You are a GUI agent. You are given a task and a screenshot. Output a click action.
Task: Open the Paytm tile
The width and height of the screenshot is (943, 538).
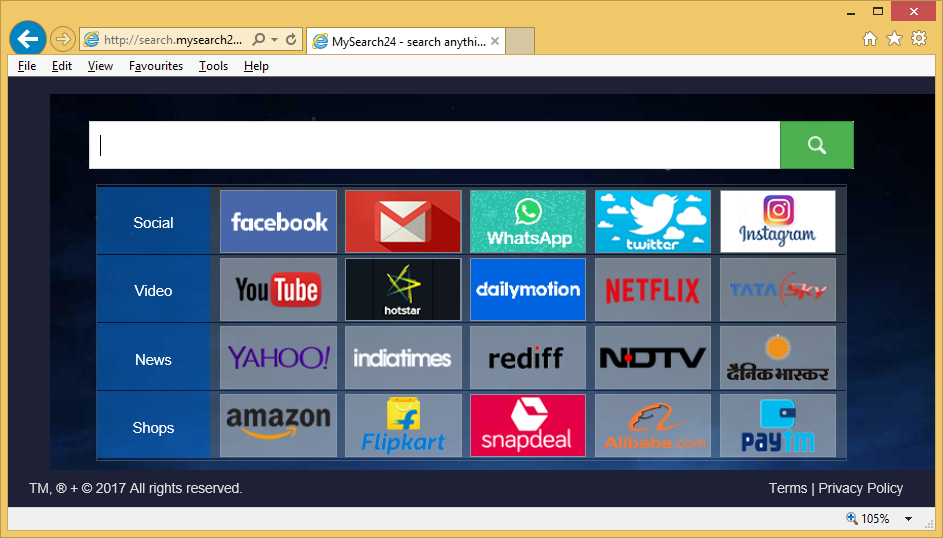coord(778,426)
